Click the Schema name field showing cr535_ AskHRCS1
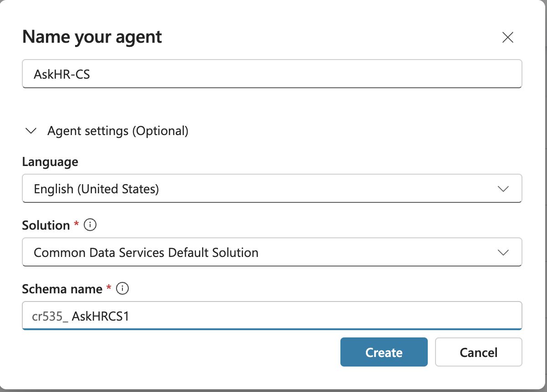The height and width of the screenshot is (392, 547). (x=272, y=315)
